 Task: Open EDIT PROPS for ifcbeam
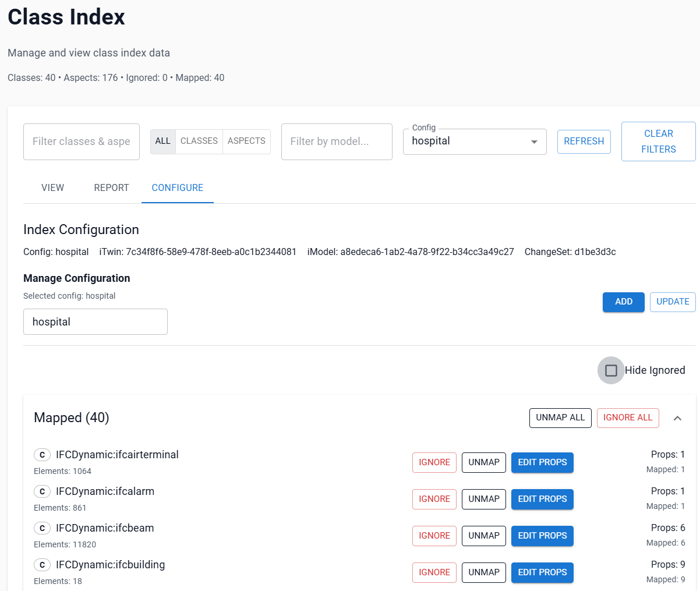pyautogui.click(x=542, y=536)
